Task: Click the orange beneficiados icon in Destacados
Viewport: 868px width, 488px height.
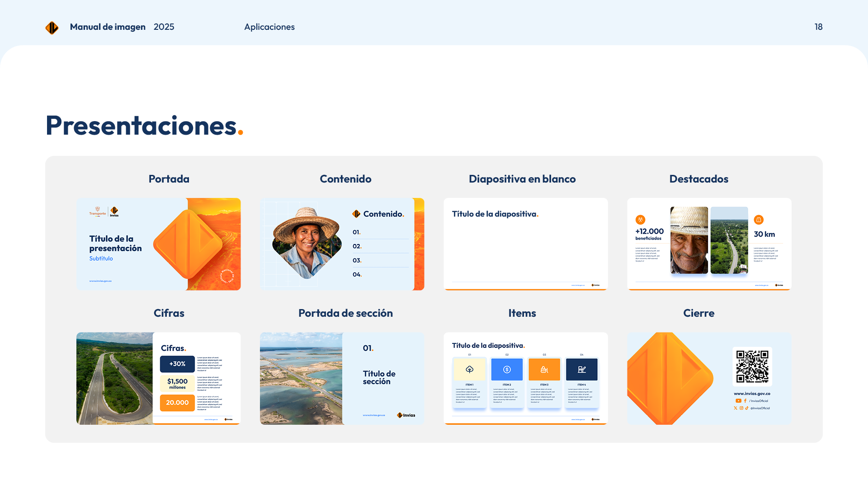Action: click(x=640, y=220)
